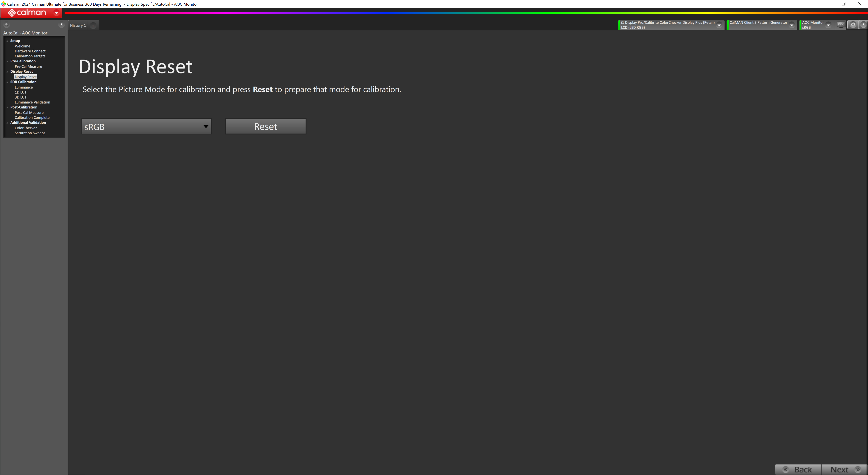The width and height of the screenshot is (868, 475).
Task: Click the right-side panel collapse arrow
Action: (864, 25)
